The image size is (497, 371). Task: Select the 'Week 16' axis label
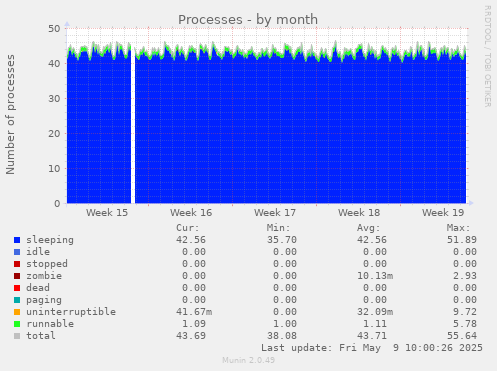click(x=191, y=213)
